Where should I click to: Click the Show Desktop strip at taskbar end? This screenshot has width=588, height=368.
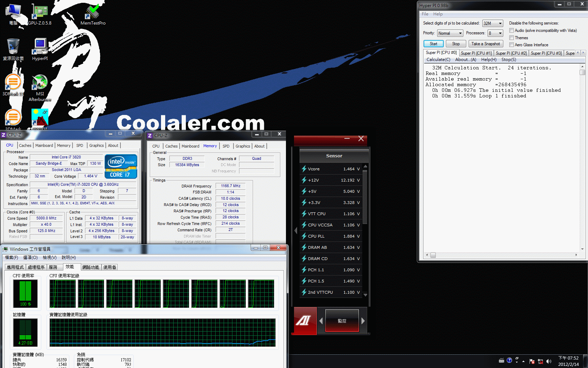586,361
